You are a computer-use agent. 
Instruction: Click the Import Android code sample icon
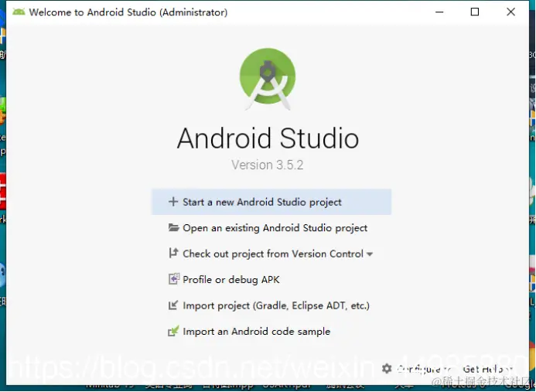(173, 331)
